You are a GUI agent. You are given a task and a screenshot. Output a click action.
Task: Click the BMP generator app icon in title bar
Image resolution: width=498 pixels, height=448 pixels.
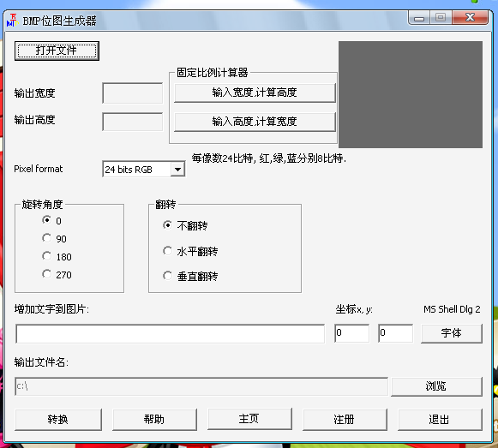pyautogui.click(x=12, y=21)
